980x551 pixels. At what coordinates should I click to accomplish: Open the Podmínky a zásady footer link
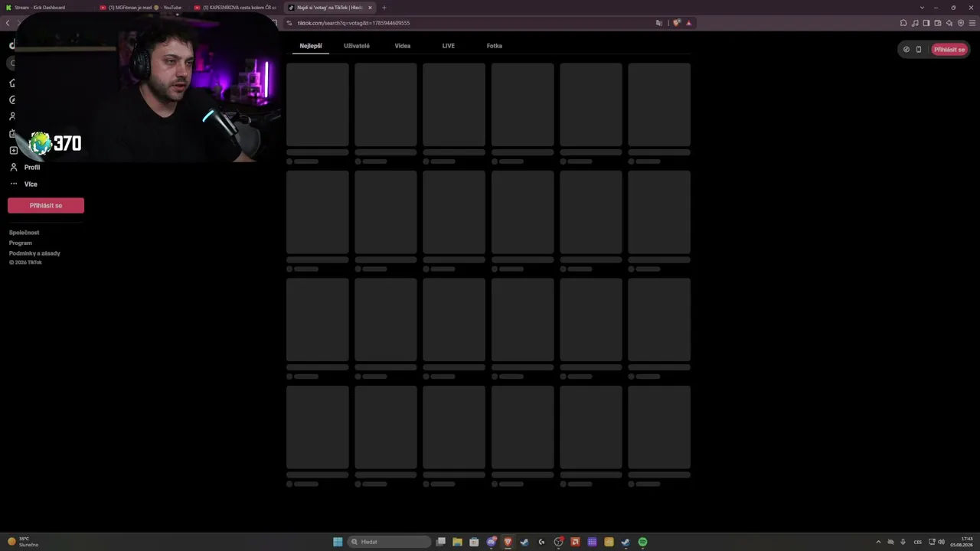point(34,253)
